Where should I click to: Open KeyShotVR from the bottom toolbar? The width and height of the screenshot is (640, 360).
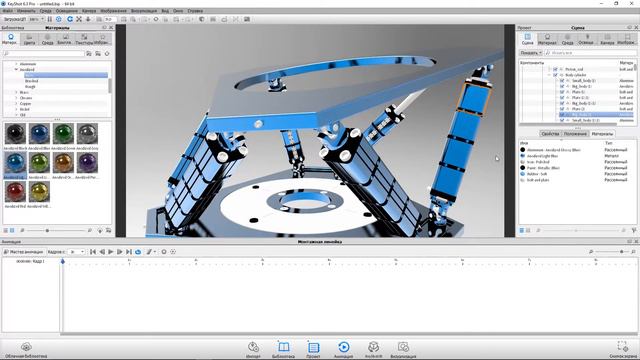coord(373,350)
